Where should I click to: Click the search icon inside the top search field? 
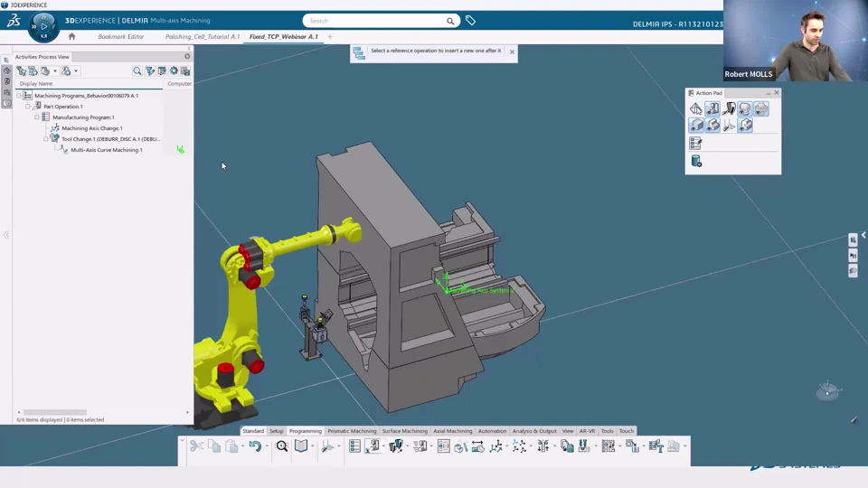(450, 21)
